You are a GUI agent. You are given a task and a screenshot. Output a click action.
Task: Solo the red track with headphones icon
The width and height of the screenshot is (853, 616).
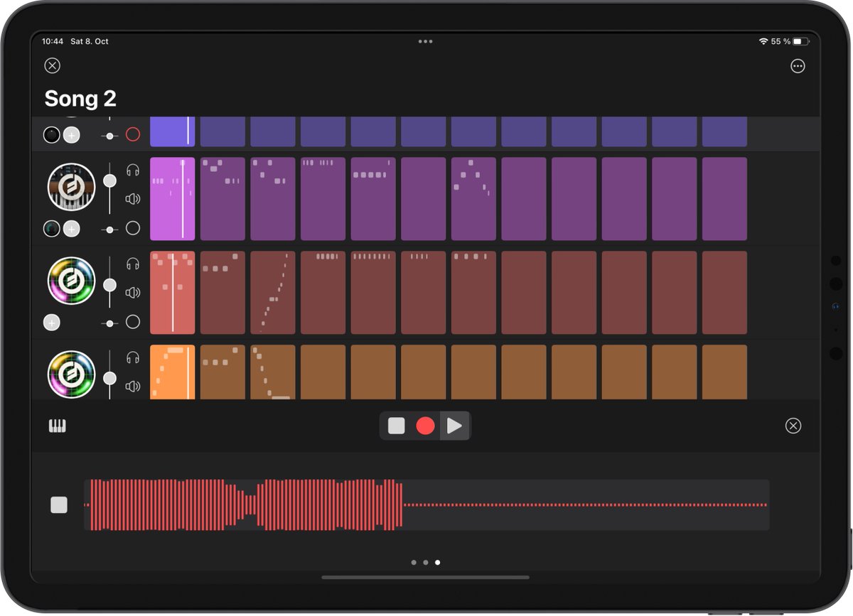point(133,264)
